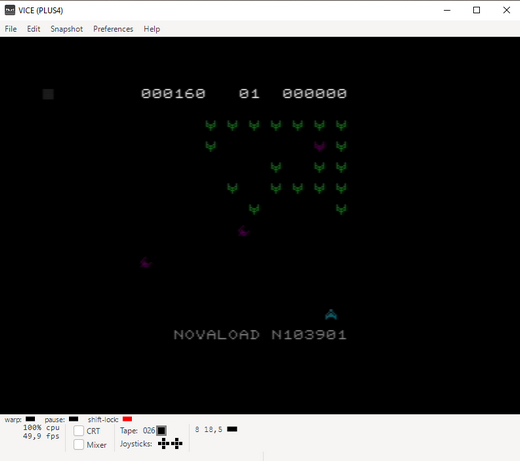Click the tape counter value 026
Viewport: 520px width, 461px height.
149,431
